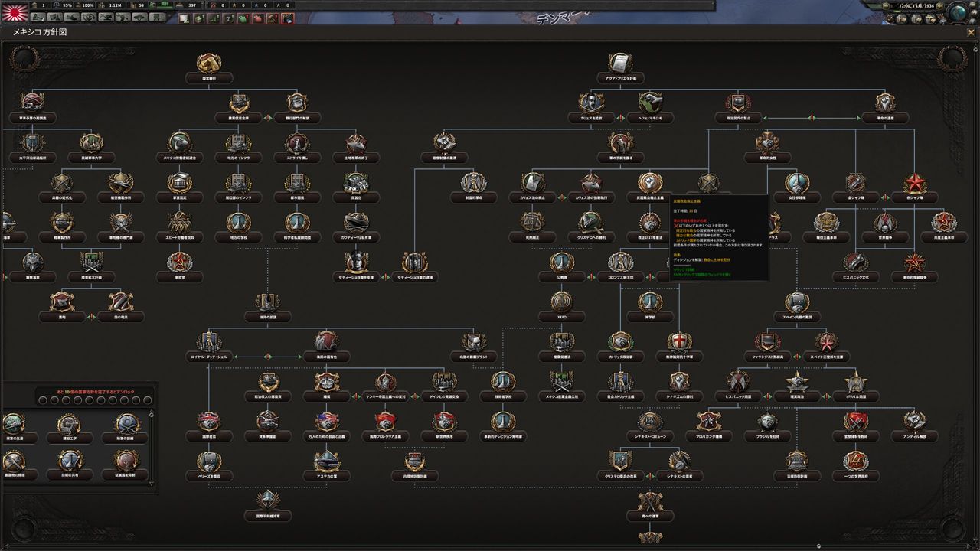
Task: Click the 革命的女性 focus label
Action: pyautogui.click(x=767, y=158)
